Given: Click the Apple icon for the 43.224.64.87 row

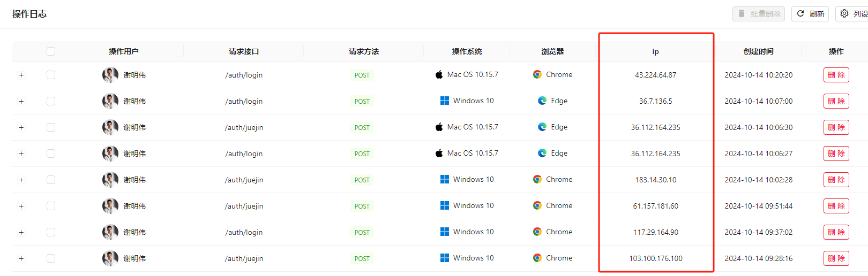Looking at the screenshot, I should point(439,74).
